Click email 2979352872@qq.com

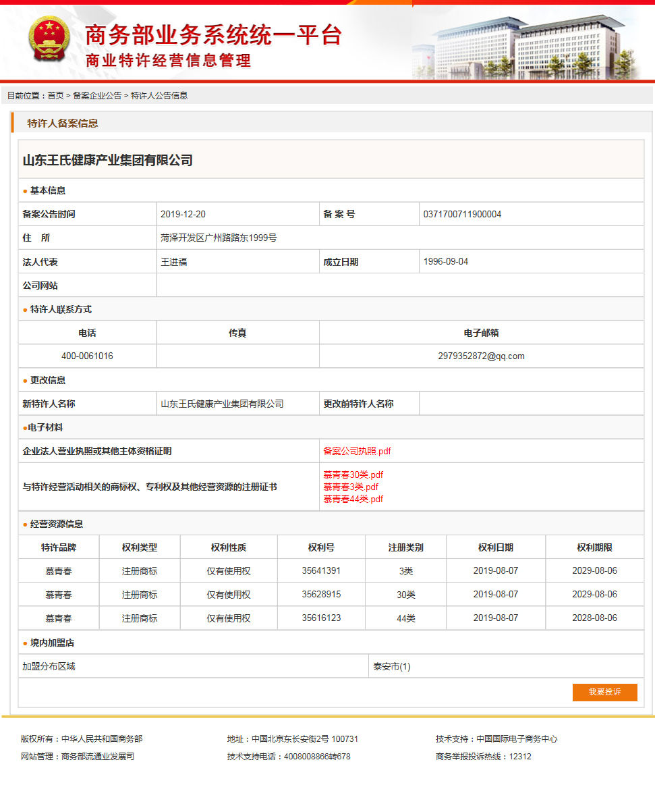(x=481, y=356)
